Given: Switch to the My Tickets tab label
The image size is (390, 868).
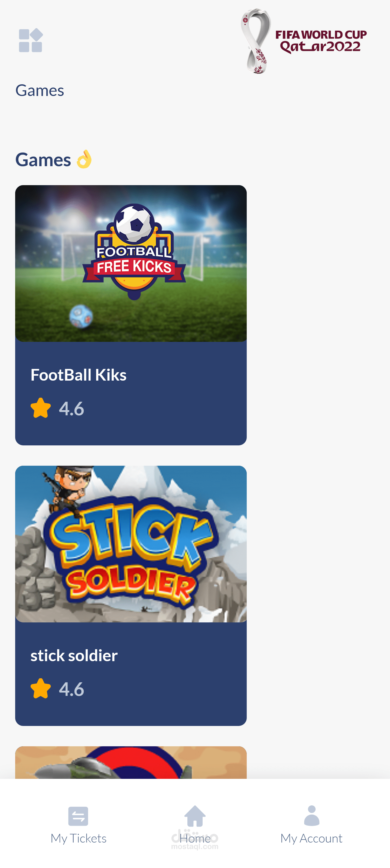Looking at the screenshot, I should 79,838.
